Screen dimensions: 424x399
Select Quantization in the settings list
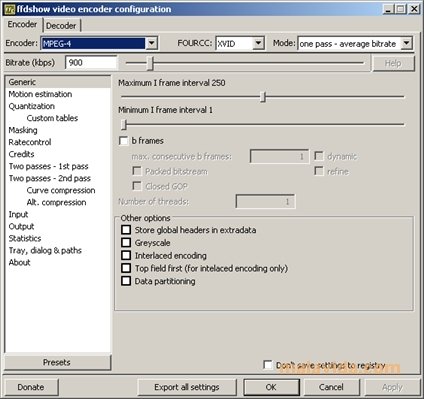32,106
